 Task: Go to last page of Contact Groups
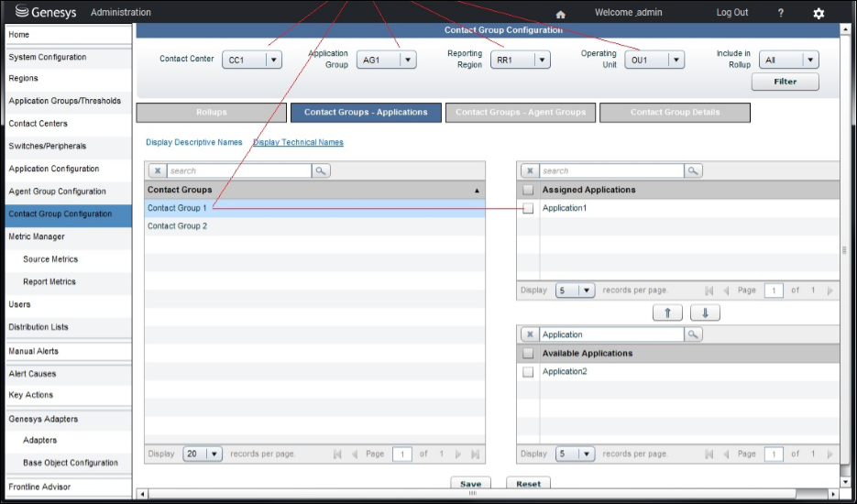coord(476,455)
